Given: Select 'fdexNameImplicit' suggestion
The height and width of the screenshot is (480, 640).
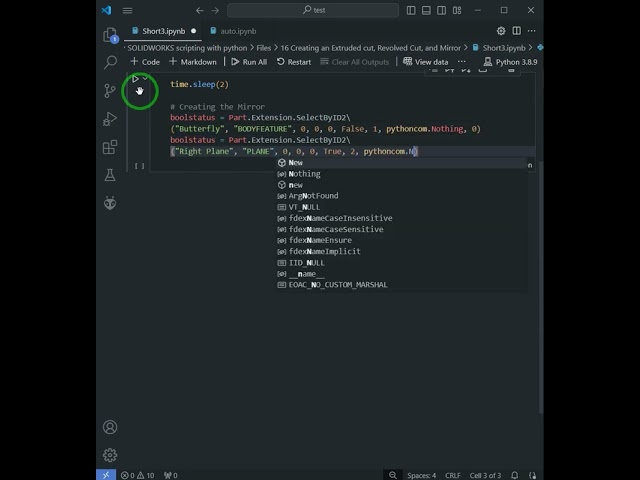Looking at the screenshot, I should coord(402,251).
